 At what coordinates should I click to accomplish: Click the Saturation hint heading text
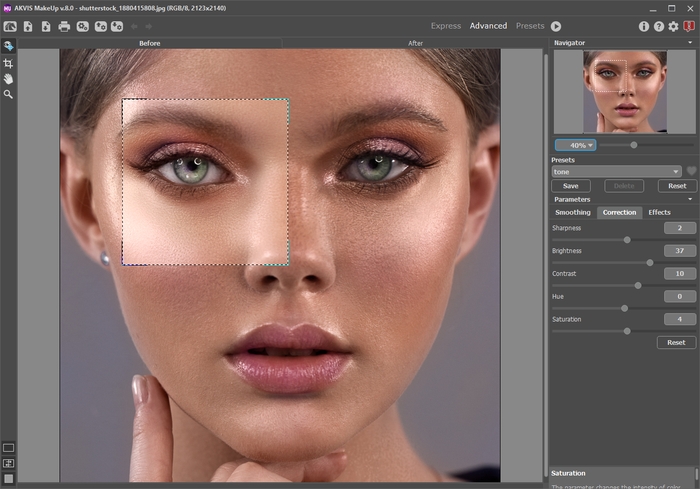568,473
